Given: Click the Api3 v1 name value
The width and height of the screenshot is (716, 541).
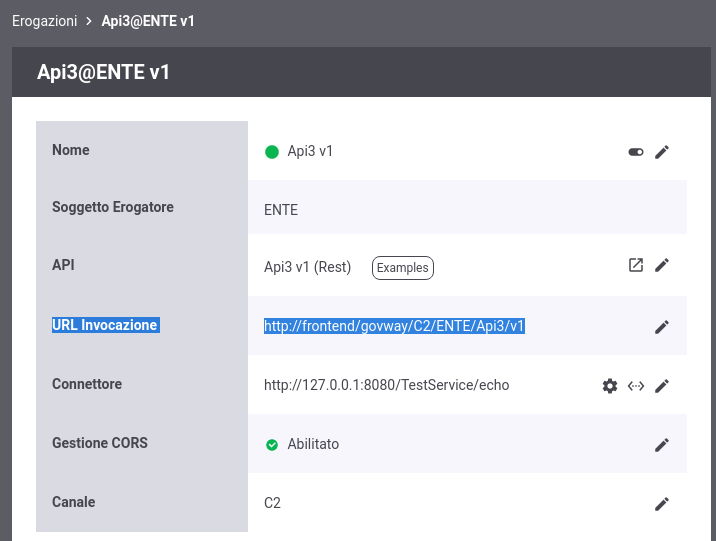Looking at the screenshot, I should pyautogui.click(x=310, y=151).
